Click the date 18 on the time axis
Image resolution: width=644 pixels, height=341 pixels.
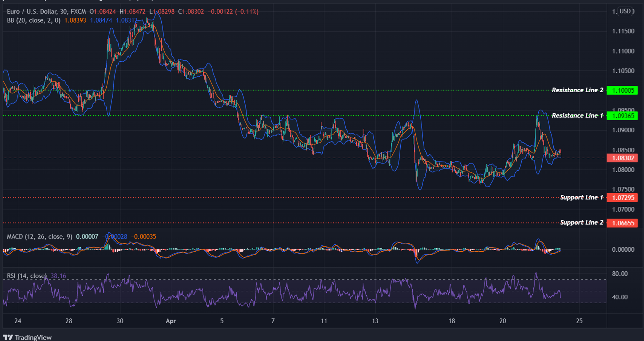tap(452, 321)
